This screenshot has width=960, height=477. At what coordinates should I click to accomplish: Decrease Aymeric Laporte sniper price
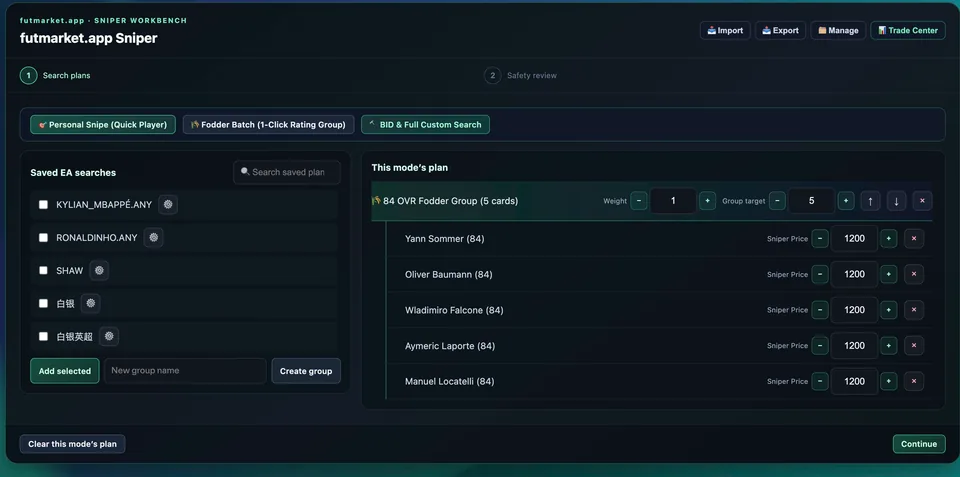pyautogui.click(x=820, y=346)
